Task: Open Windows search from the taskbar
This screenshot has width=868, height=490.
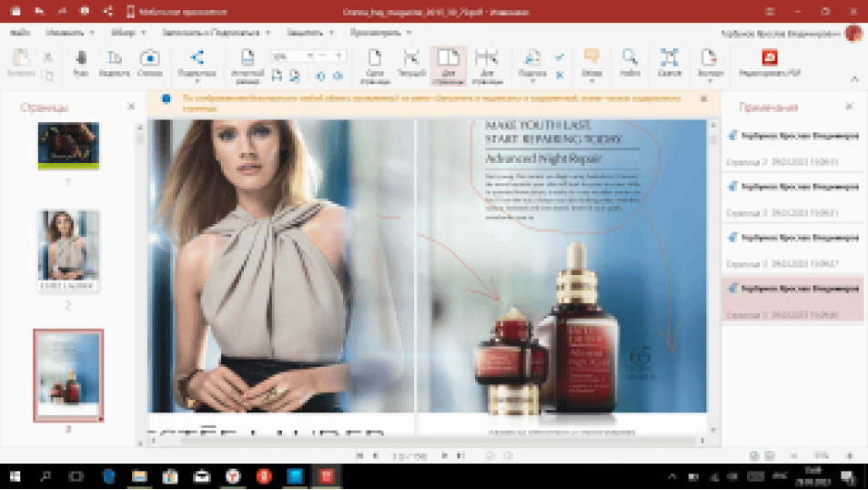Action: tap(45, 476)
